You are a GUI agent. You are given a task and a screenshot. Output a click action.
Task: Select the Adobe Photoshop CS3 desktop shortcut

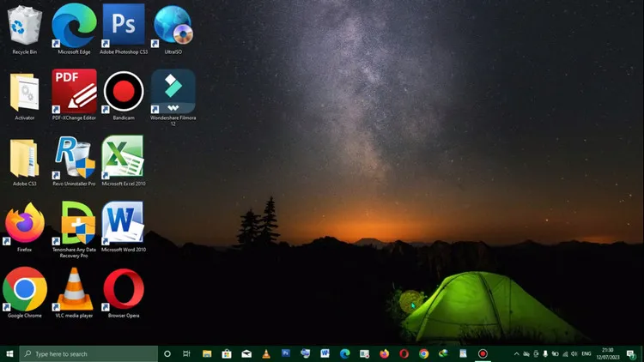click(124, 28)
